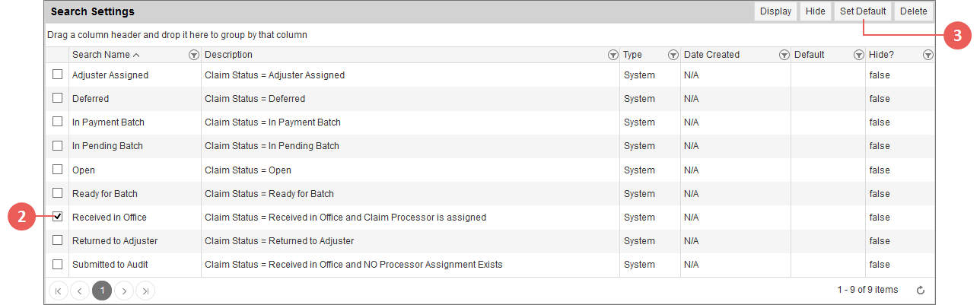Open the Default column filter icon
Image resolution: width=980 pixels, height=305 pixels.
(858, 55)
